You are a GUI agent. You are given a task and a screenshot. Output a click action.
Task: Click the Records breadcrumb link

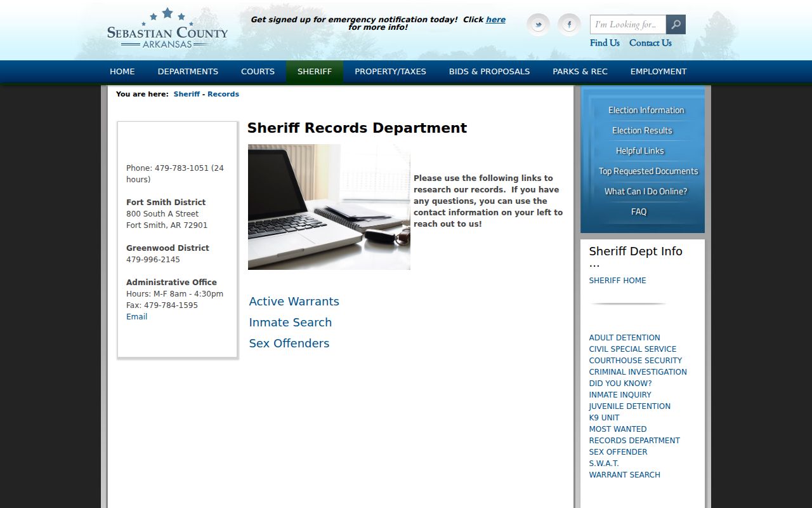(223, 94)
